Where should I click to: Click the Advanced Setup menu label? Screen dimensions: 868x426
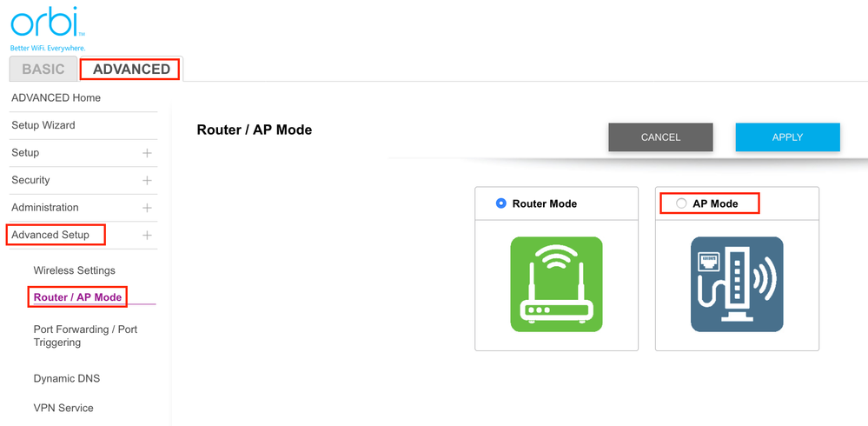click(x=50, y=235)
